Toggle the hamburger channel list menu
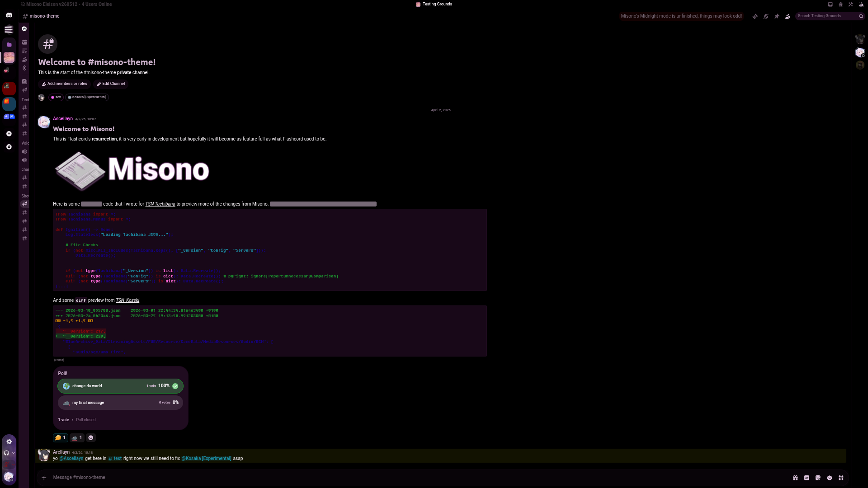 pos(9,30)
